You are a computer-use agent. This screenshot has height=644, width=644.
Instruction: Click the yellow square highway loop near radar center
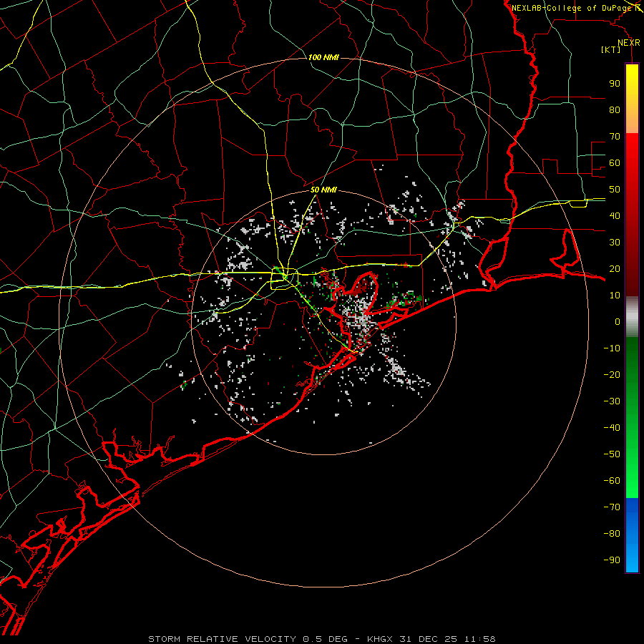284,279
